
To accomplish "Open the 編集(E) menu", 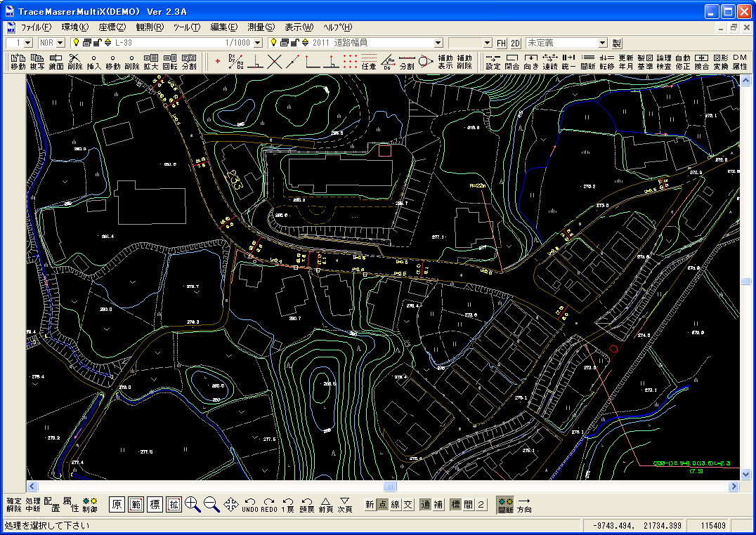I will coord(223,27).
